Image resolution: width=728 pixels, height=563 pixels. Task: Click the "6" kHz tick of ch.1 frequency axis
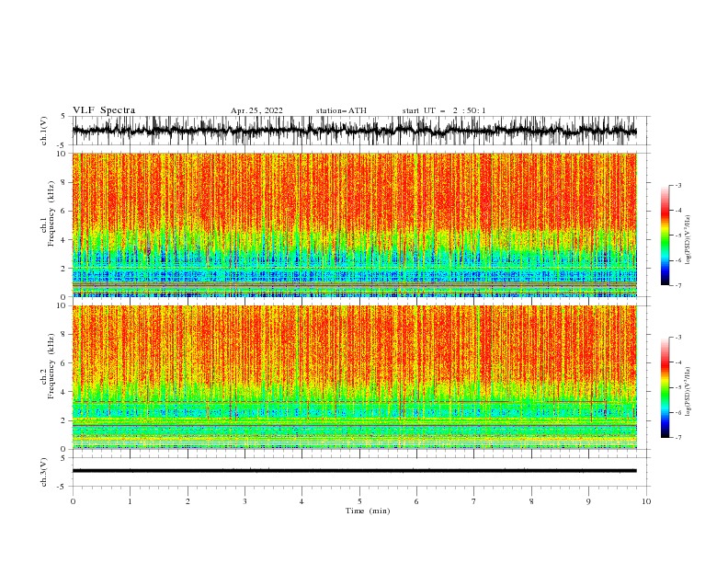point(64,211)
